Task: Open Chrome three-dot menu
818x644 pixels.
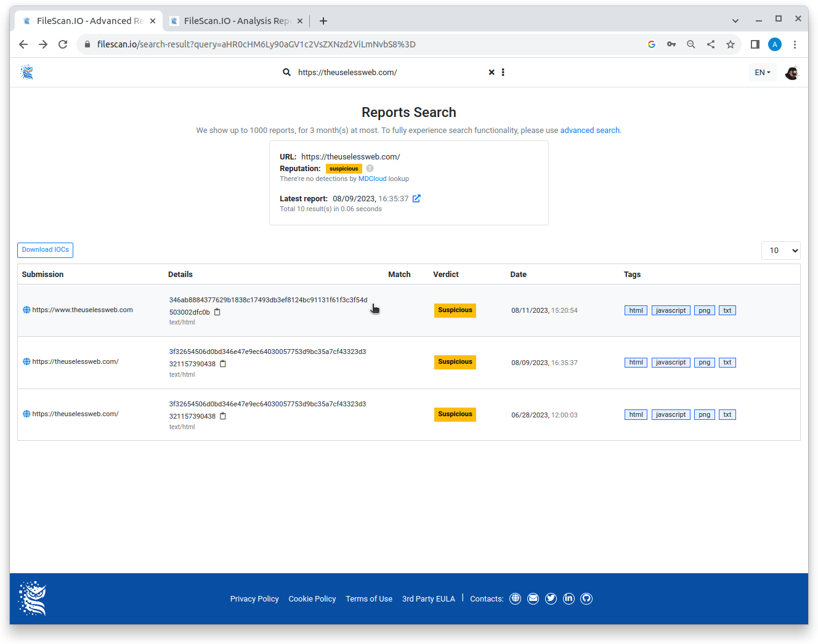Action: [795, 44]
